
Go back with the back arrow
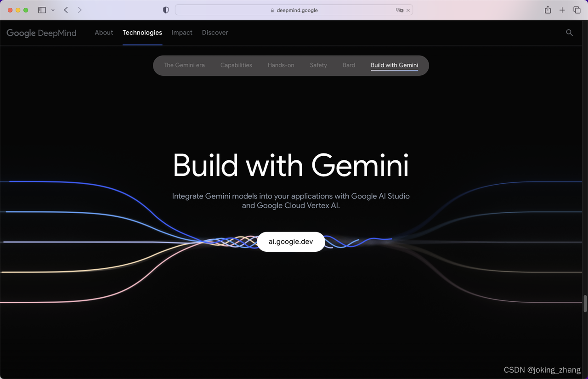(66, 10)
